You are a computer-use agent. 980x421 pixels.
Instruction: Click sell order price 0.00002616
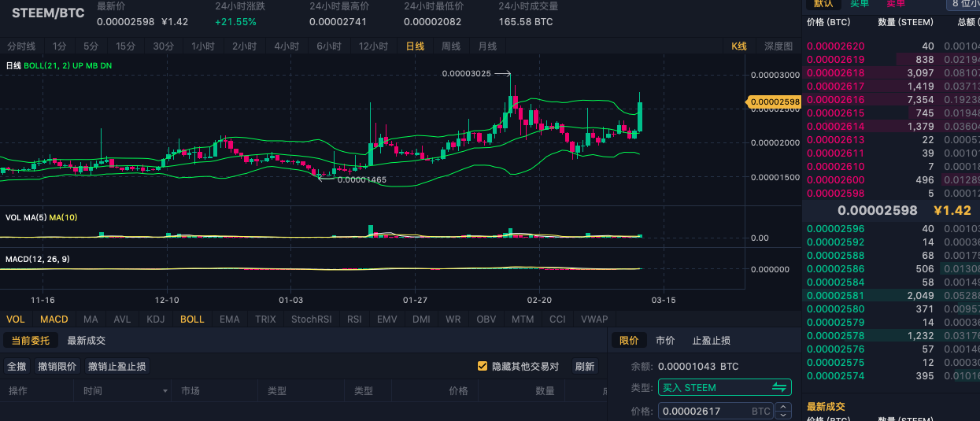pos(835,100)
